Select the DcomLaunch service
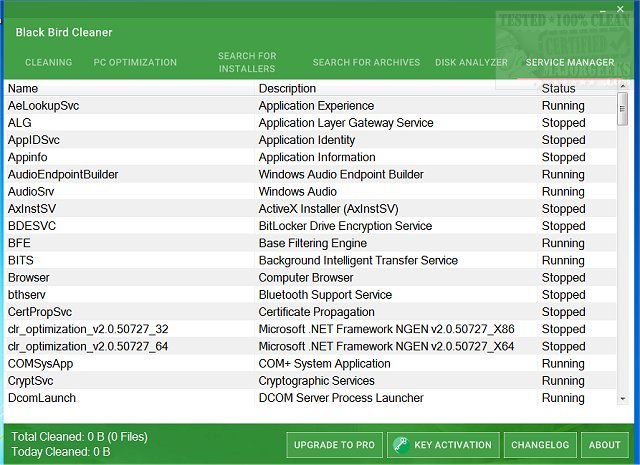 [x=310, y=398]
